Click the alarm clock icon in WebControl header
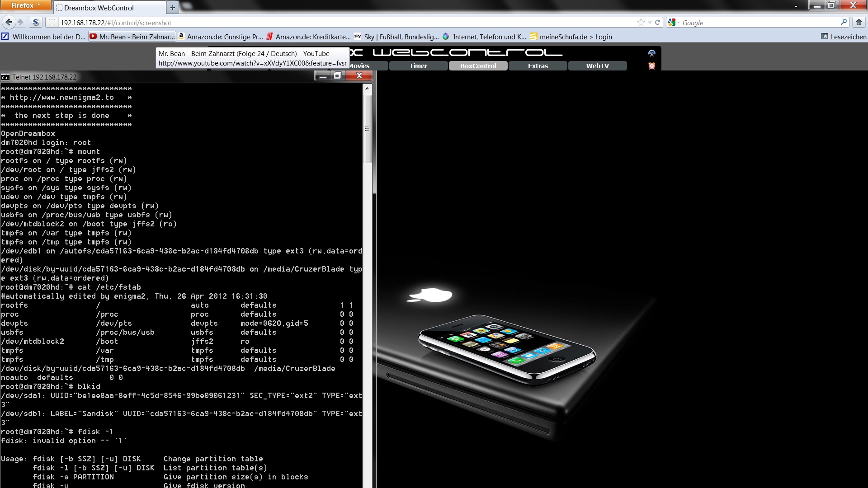 click(651, 66)
